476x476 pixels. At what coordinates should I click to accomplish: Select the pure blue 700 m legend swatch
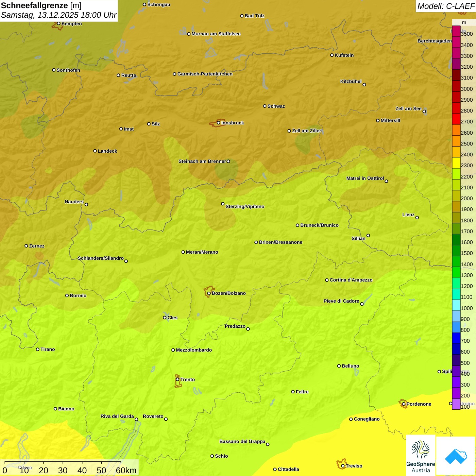coord(456,338)
